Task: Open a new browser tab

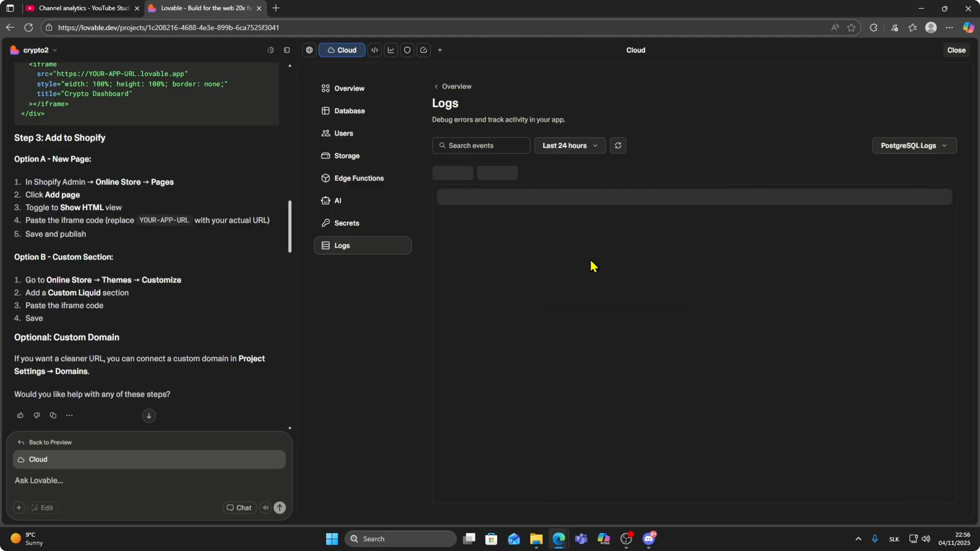Action: [276, 8]
